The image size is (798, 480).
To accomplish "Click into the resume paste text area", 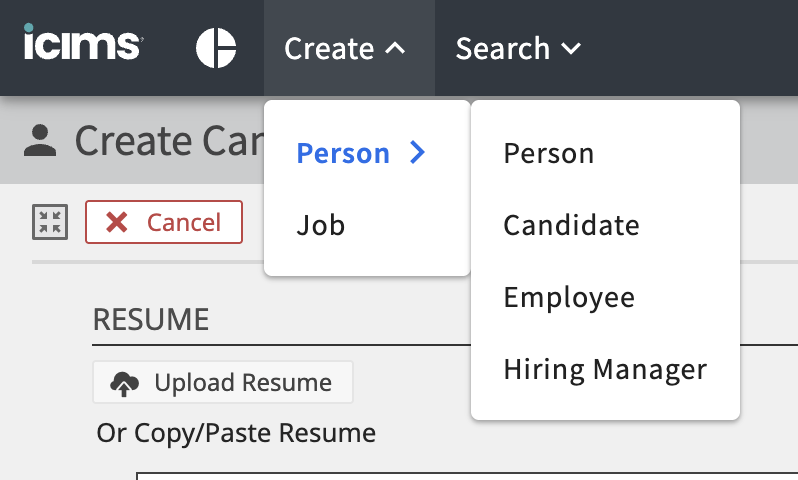I will tap(467, 476).
